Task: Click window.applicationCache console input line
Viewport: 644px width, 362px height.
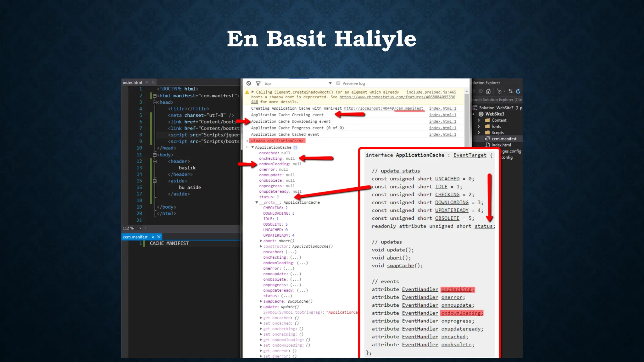Action: point(277,141)
